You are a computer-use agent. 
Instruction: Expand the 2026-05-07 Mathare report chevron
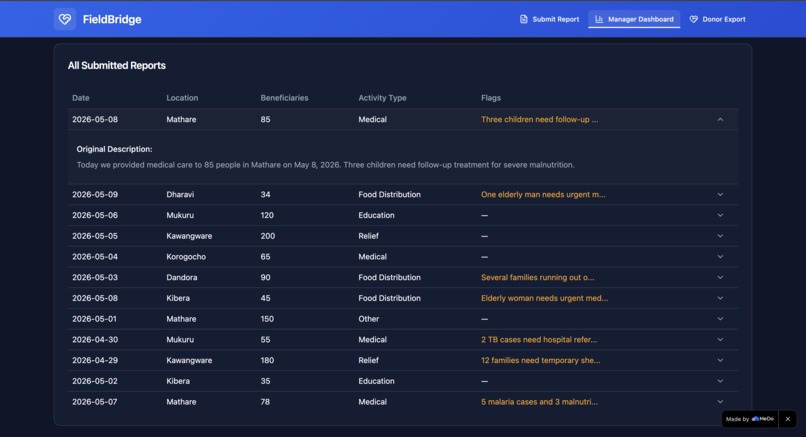(720, 402)
